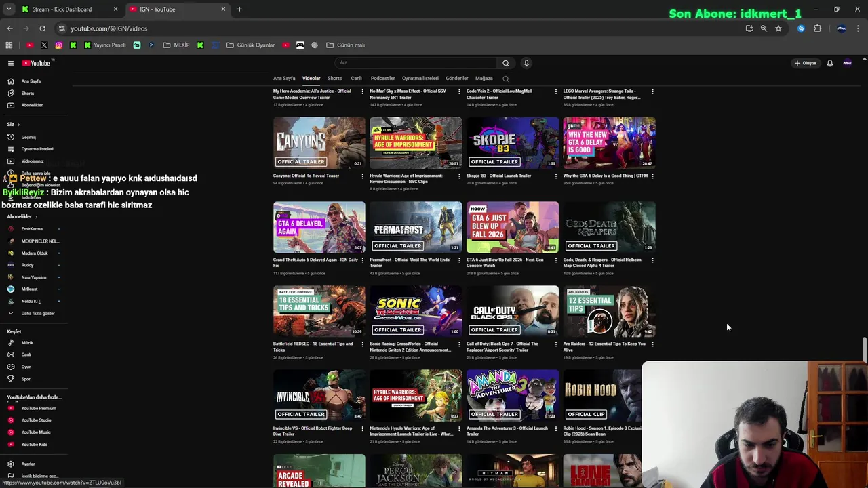Click the site info icon in address bar
Viewport: 868px width, 488px height.
(62, 28)
